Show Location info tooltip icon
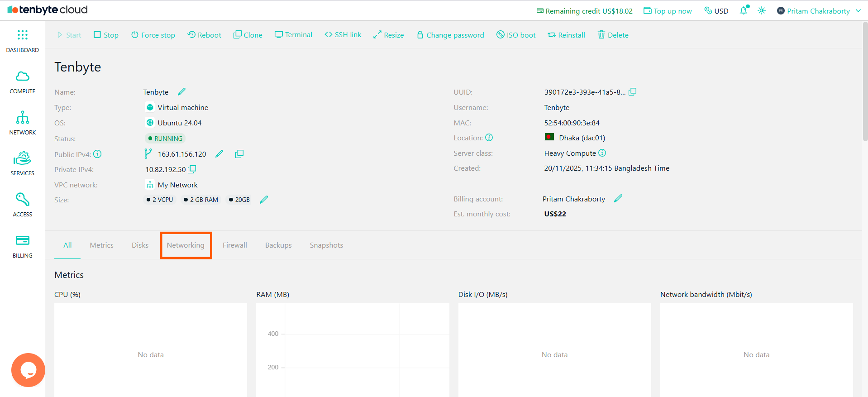The width and height of the screenshot is (868, 397). (489, 138)
